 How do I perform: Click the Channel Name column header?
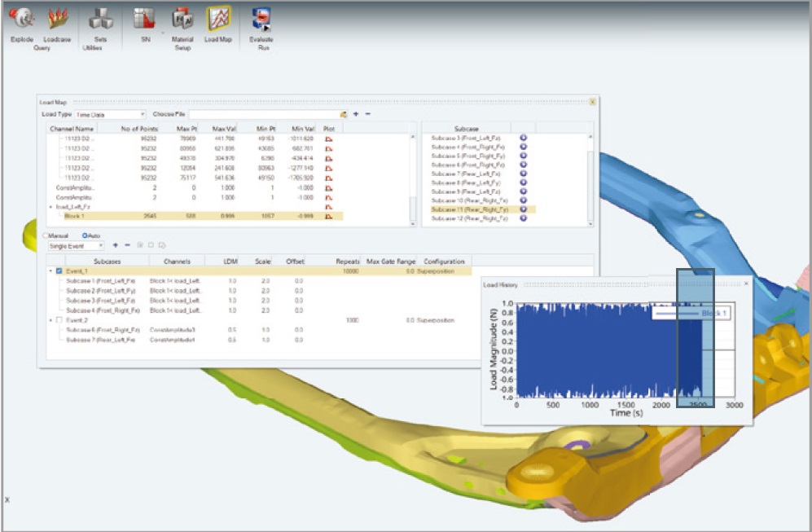(x=72, y=129)
